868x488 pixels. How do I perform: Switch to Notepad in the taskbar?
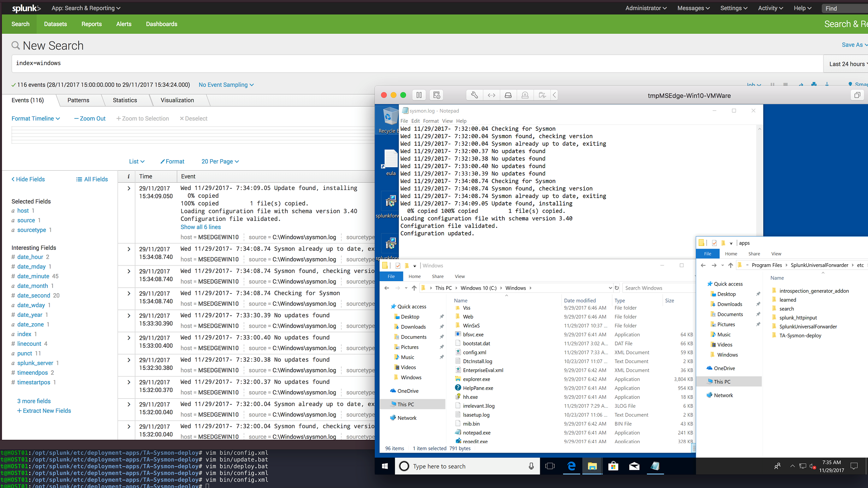[655, 466]
